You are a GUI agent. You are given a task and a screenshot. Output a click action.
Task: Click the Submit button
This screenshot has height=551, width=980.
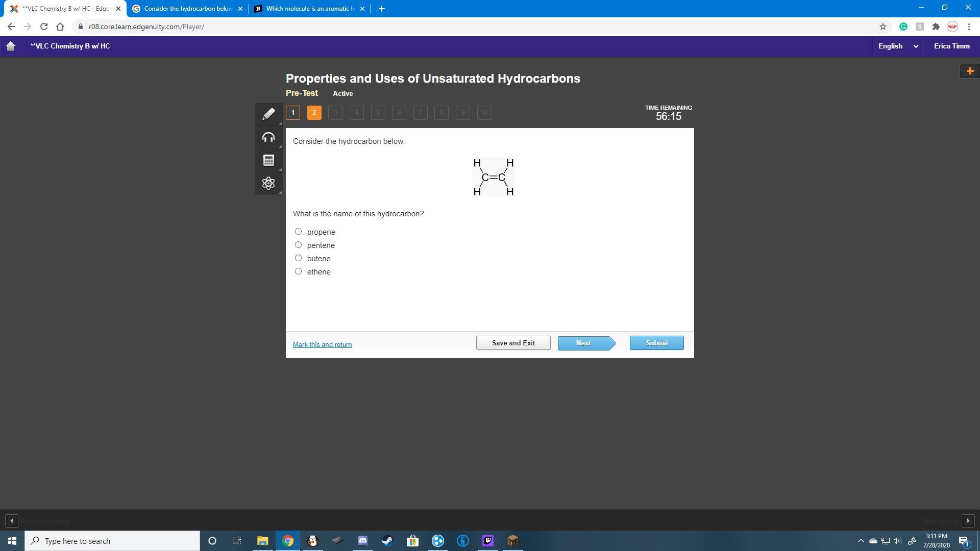656,343
